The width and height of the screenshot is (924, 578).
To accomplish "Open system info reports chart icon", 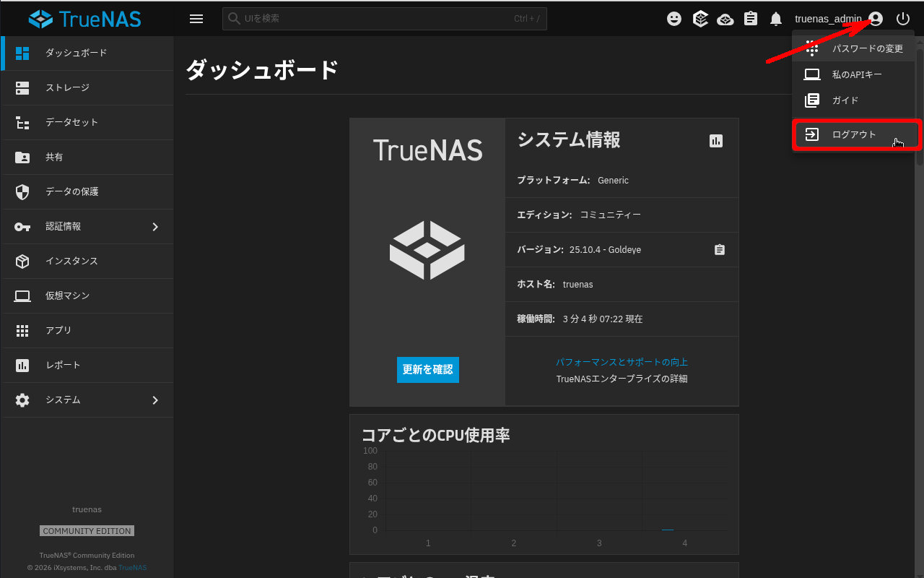I will click(x=716, y=141).
